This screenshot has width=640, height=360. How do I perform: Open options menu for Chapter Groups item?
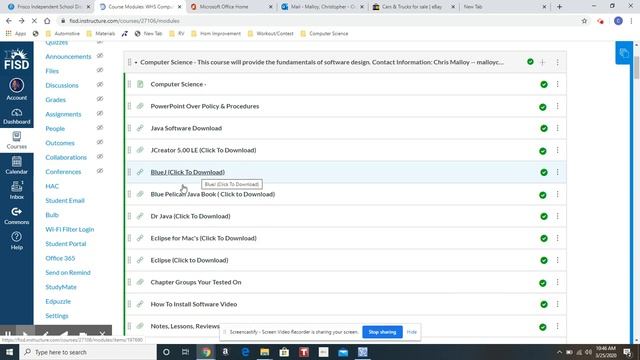pyautogui.click(x=558, y=282)
